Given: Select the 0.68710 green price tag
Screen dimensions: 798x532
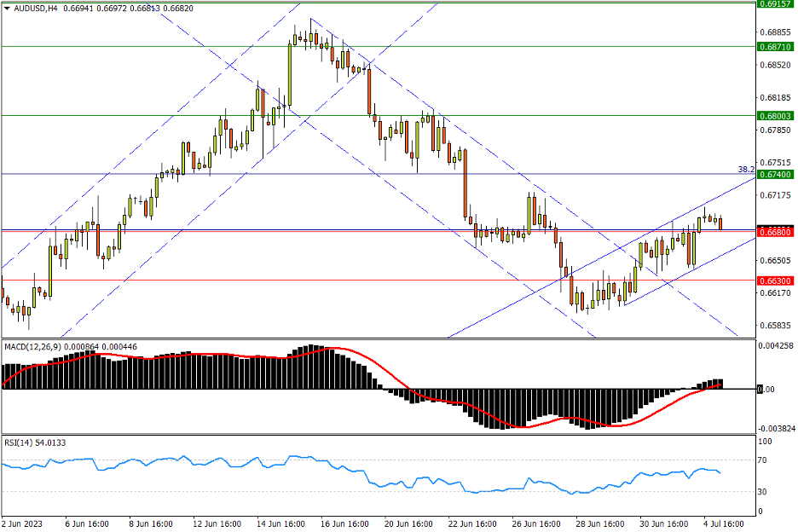Looking at the screenshot, I should click(x=773, y=47).
